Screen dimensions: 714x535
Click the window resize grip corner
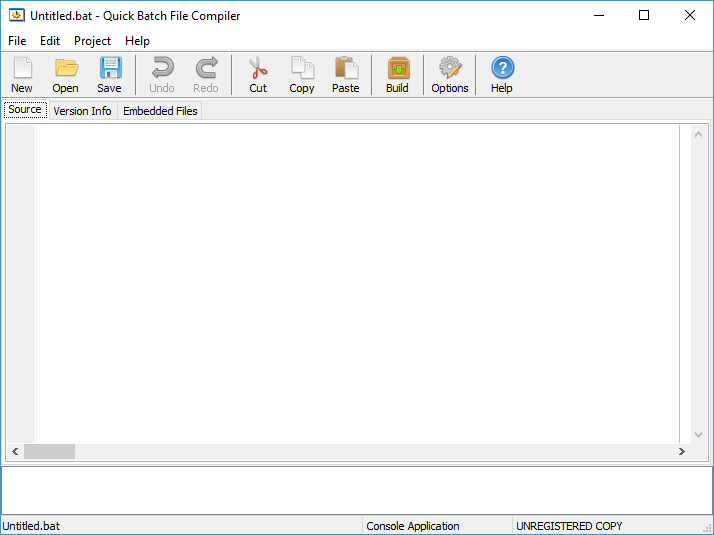coord(707,528)
